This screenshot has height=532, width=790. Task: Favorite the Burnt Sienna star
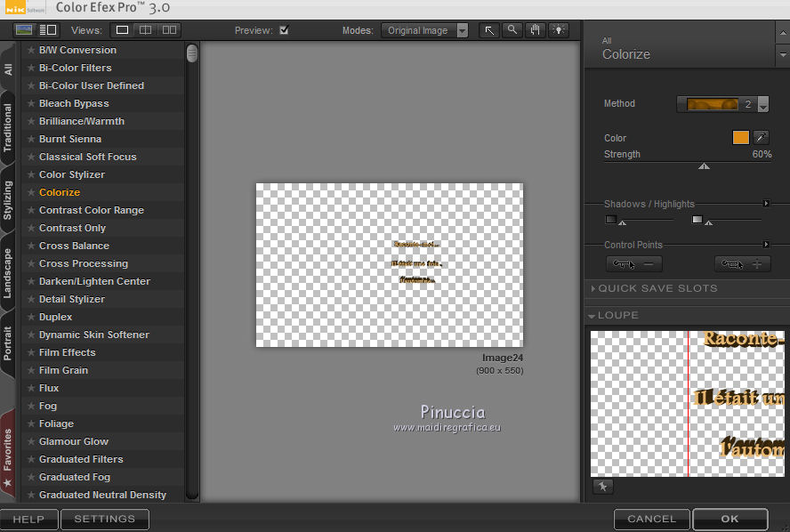[x=31, y=139]
